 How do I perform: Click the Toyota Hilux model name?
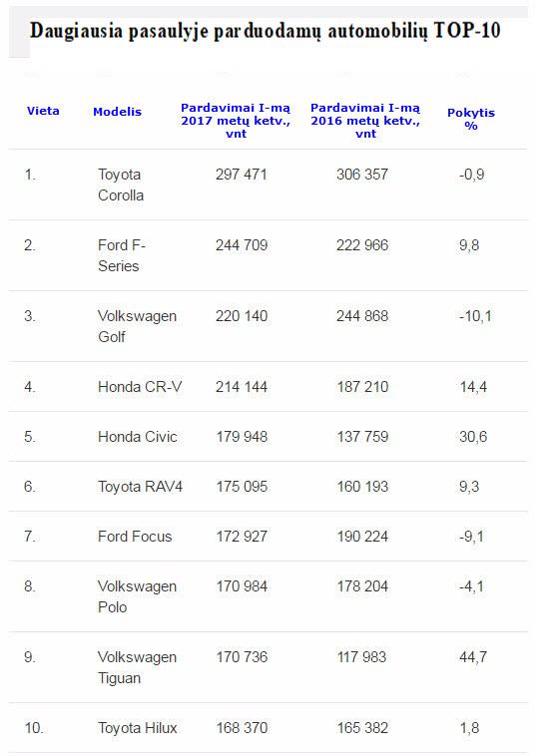tap(138, 727)
